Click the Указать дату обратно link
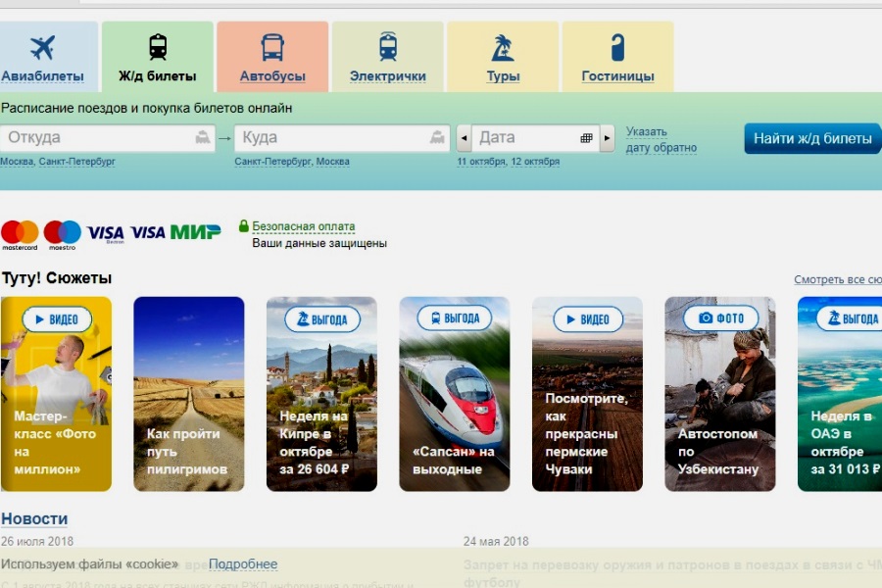 [661, 139]
